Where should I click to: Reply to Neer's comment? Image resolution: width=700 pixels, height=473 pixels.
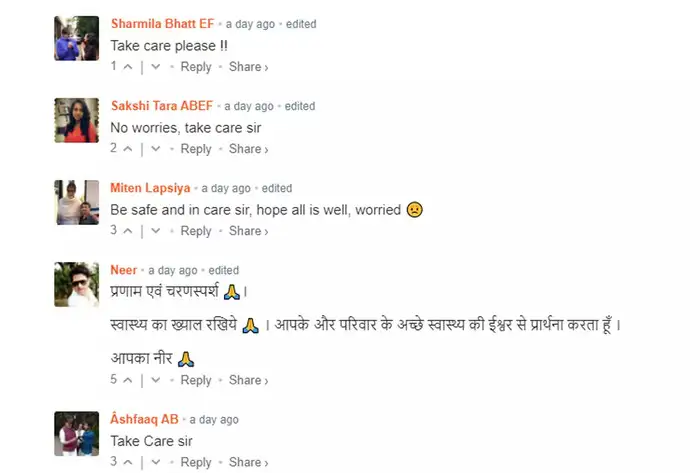[x=196, y=380]
